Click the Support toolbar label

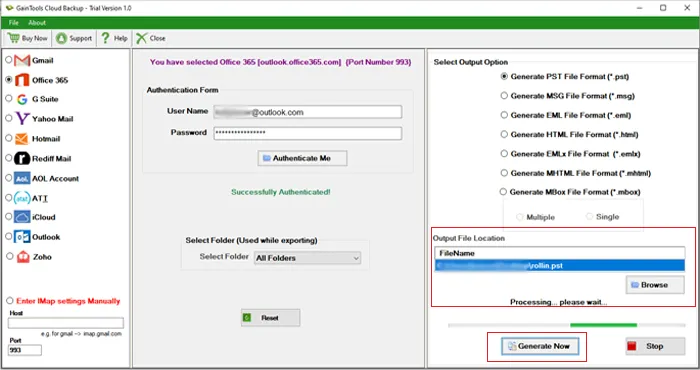click(81, 38)
